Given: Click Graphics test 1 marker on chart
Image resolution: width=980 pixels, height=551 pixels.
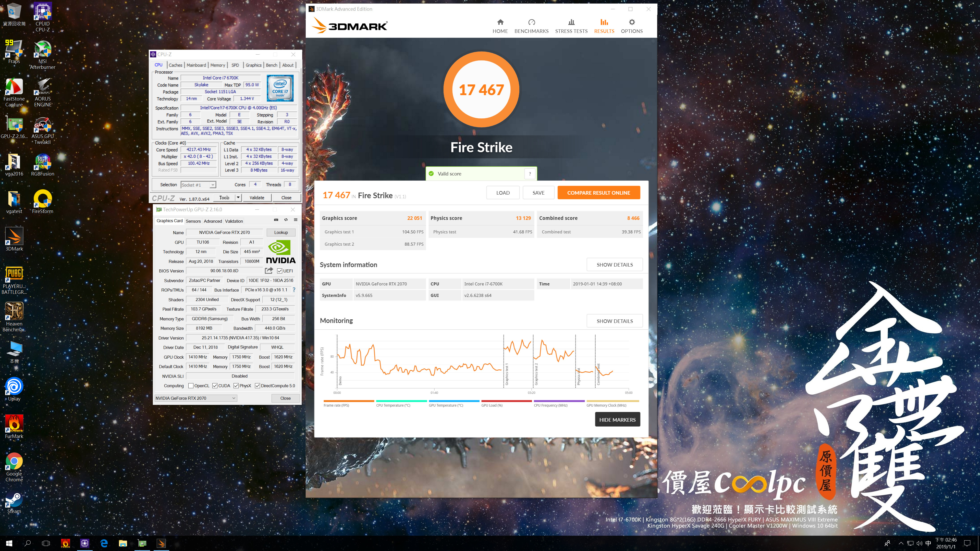Looking at the screenshot, I should [x=506, y=374].
